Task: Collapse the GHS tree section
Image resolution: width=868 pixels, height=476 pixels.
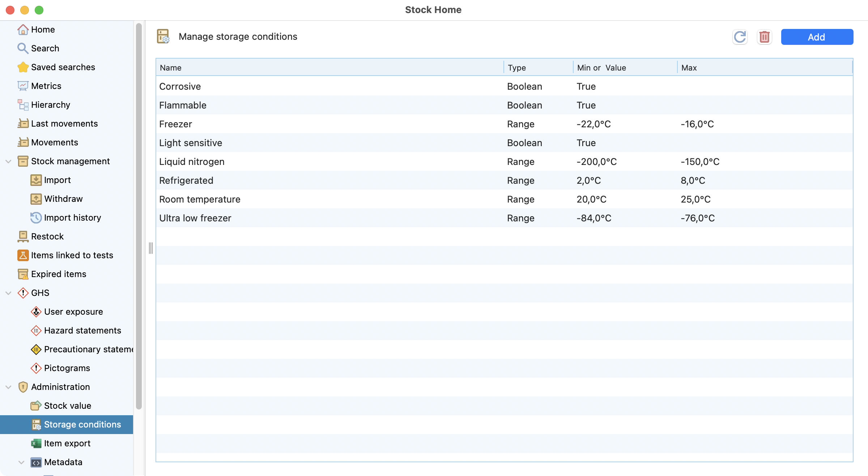Action: (x=8, y=293)
